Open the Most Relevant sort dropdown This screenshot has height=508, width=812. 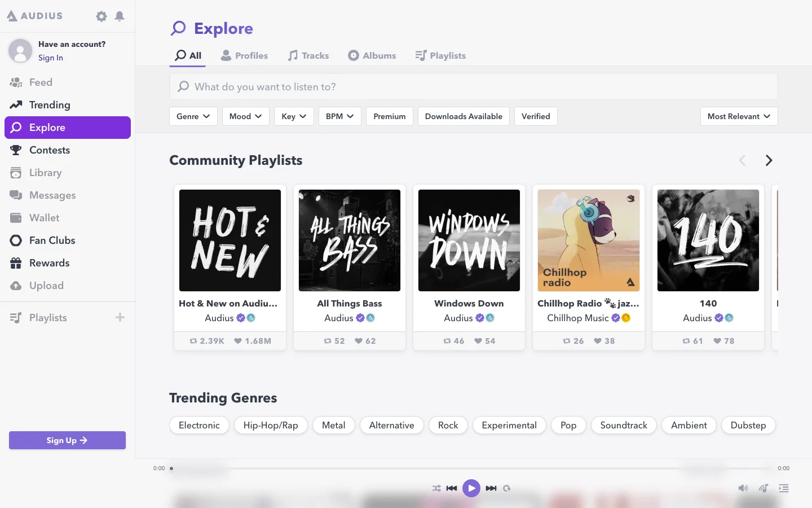coord(739,116)
